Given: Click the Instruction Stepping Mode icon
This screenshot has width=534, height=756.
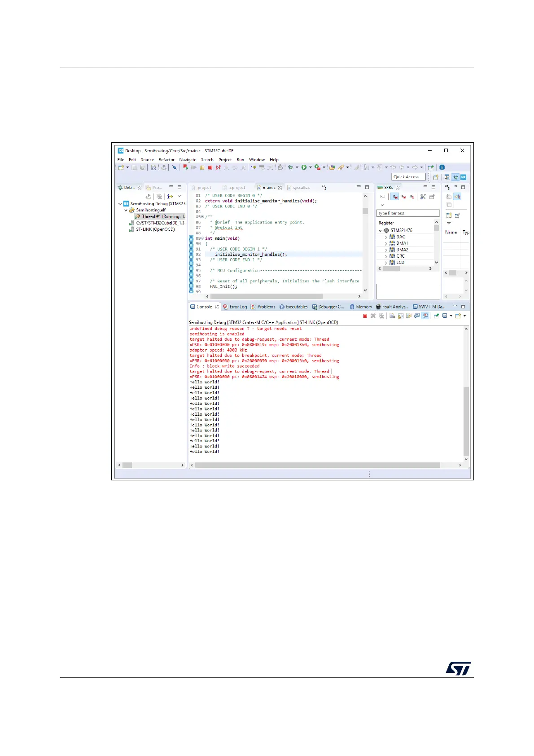Looking at the screenshot, I should click(254, 167).
